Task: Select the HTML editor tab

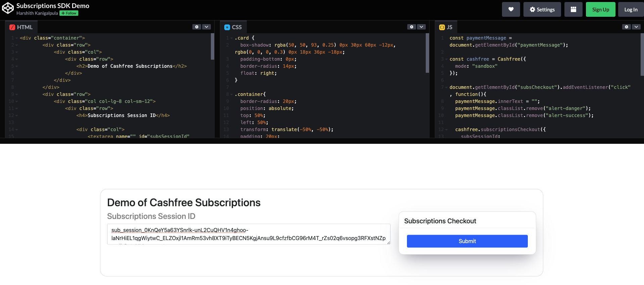Action: point(21,27)
